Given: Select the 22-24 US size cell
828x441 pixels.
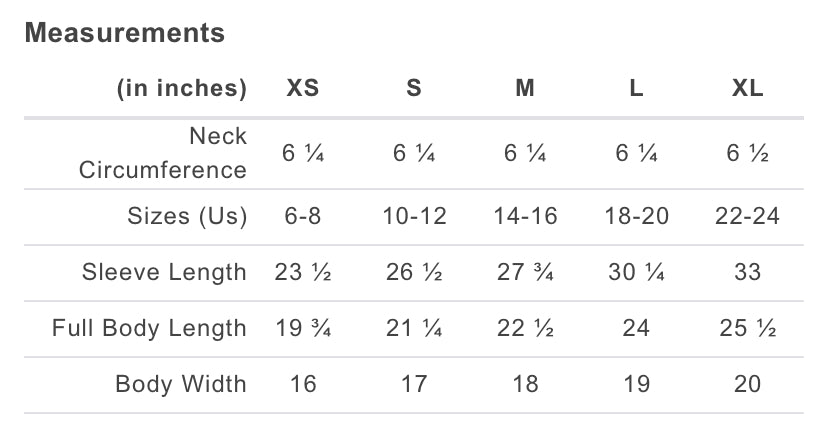Looking at the screenshot, I should (747, 216).
